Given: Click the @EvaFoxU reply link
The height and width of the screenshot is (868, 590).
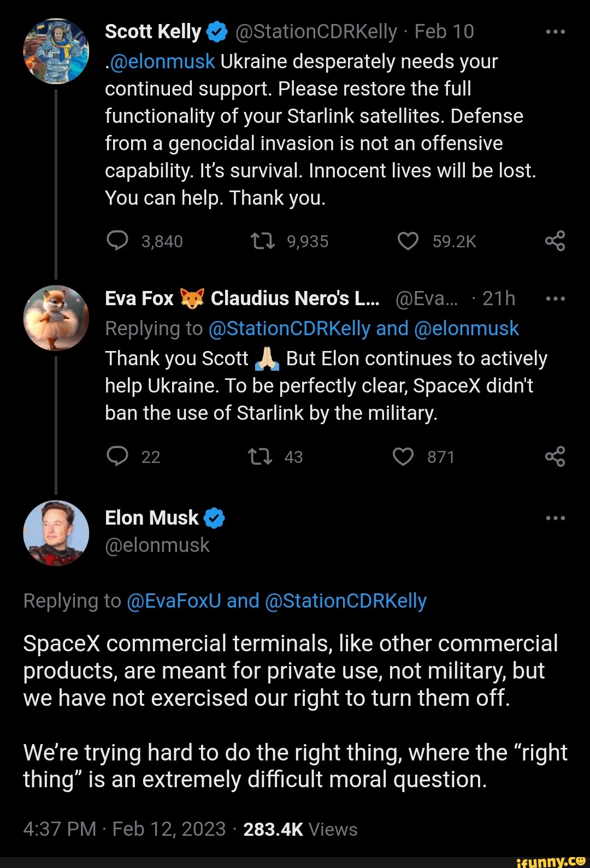Looking at the screenshot, I should coord(174,601).
